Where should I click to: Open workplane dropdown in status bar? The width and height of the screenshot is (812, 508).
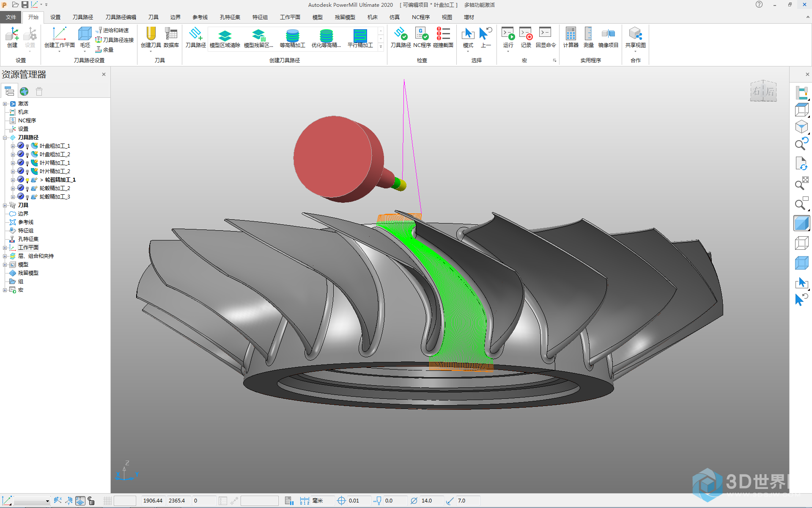coord(47,501)
